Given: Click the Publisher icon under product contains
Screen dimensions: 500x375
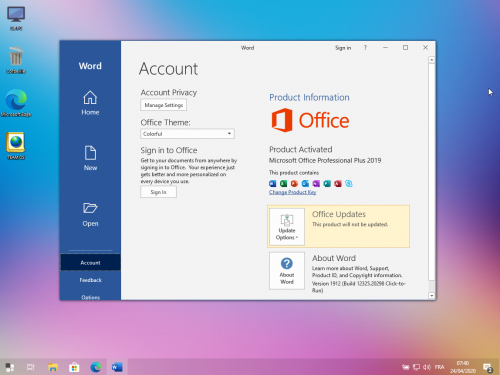Looking at the screenshot, I should (x=327, y=184).
